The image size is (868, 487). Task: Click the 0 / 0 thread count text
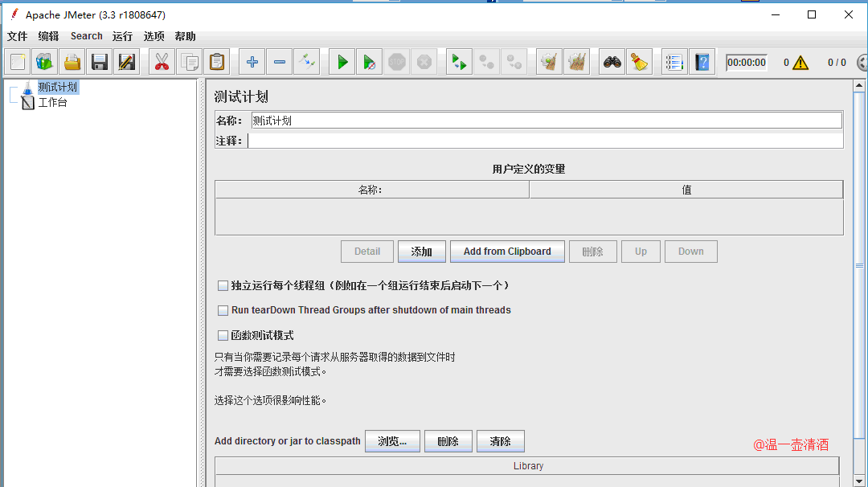[837, 63]
